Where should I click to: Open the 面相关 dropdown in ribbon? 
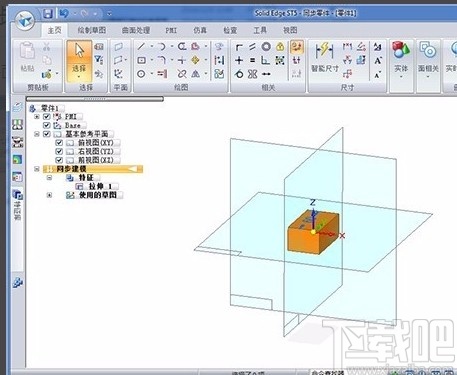point(428,77)
